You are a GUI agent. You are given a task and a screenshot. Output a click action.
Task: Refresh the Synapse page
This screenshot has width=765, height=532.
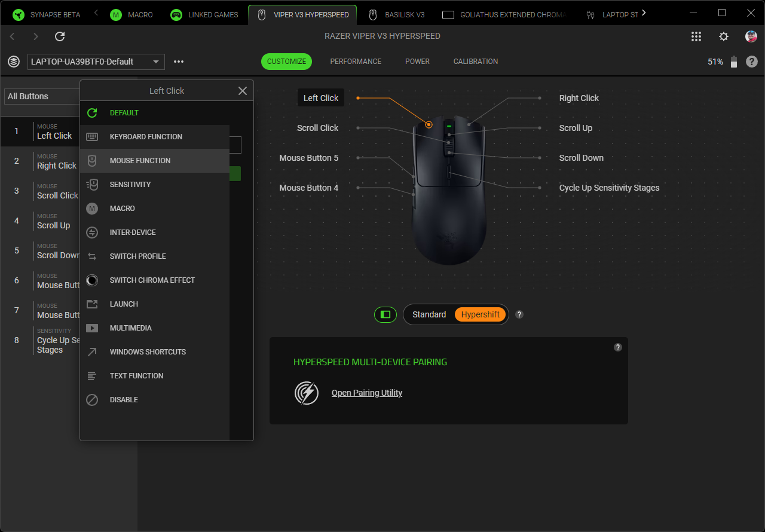(60, 36)
